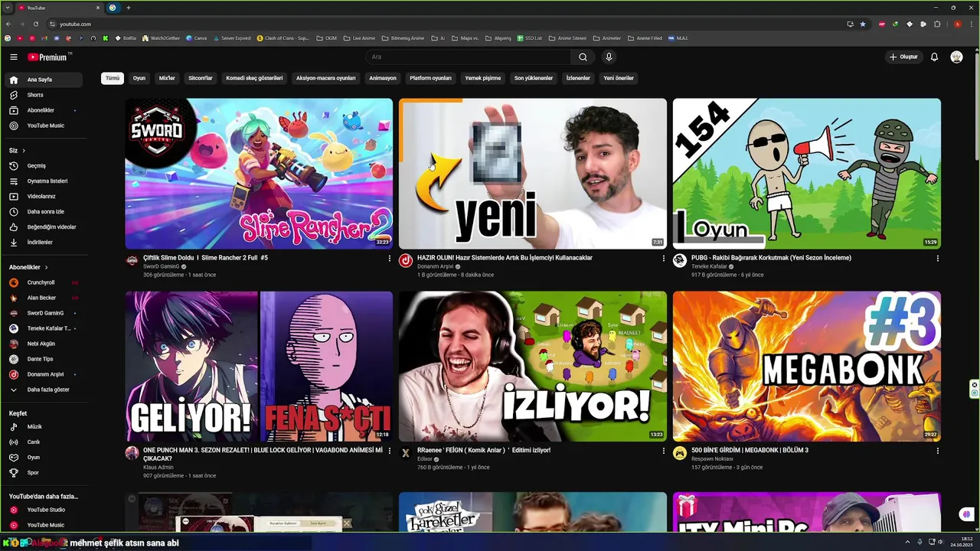
Task: Open Respawn Noktası channel link
Action: (714, 459)
